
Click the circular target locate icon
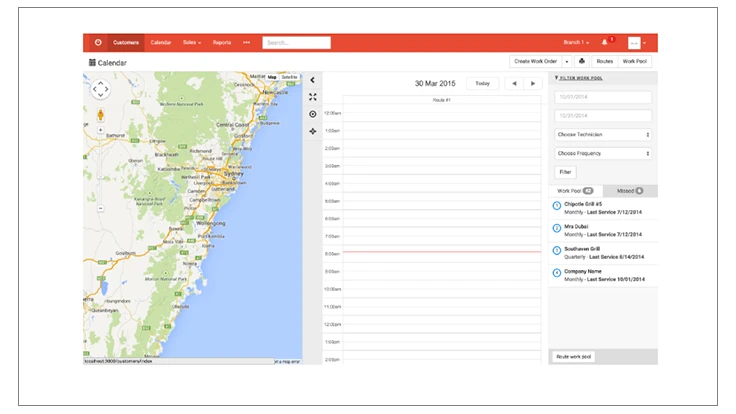(x=312, y=114)
